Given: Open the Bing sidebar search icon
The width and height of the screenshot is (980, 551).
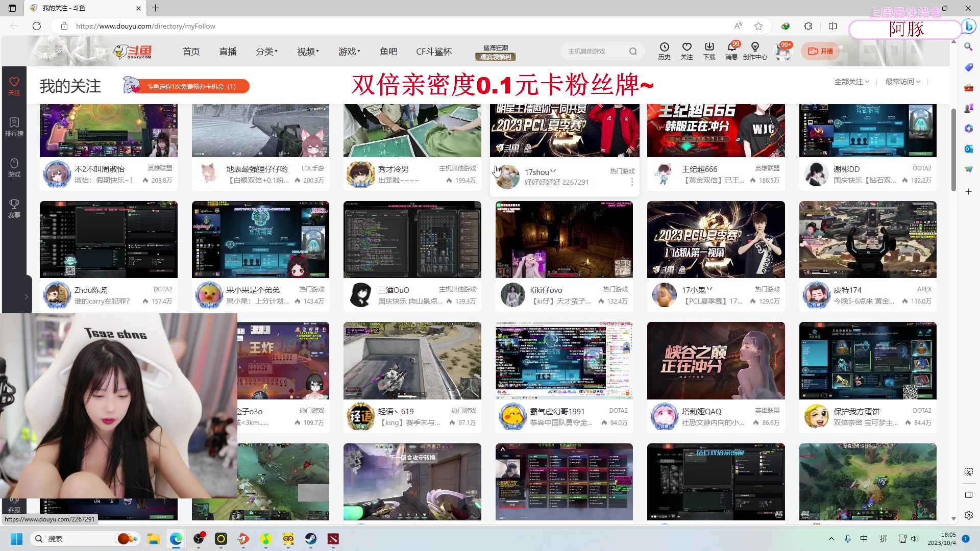Looking at the screenshot, I should [x=968, y=46].
